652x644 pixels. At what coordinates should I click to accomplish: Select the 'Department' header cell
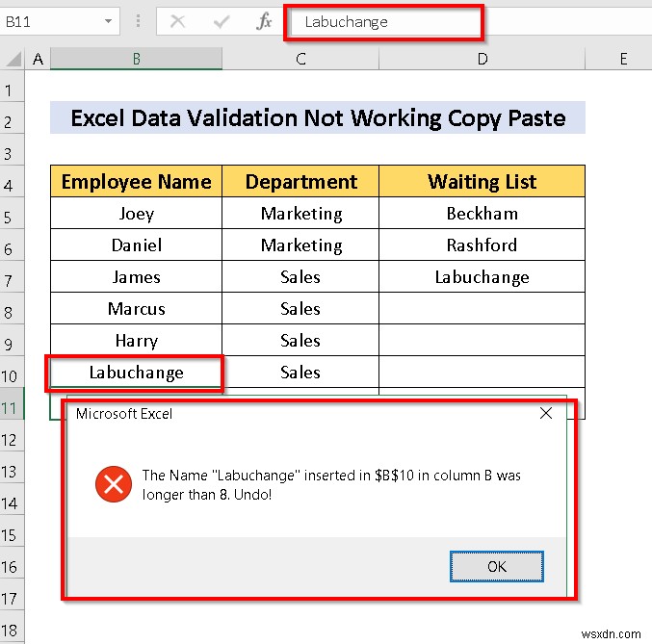(x=300, y=181)
